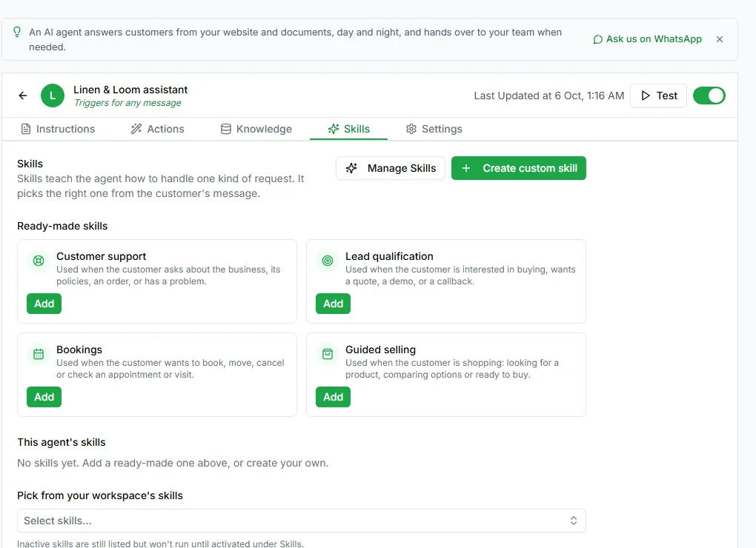This screenshot has height=548, width=756.
Task: Open the Select skills dropdown
Action: pyautogui.click(x=302, y=521)
